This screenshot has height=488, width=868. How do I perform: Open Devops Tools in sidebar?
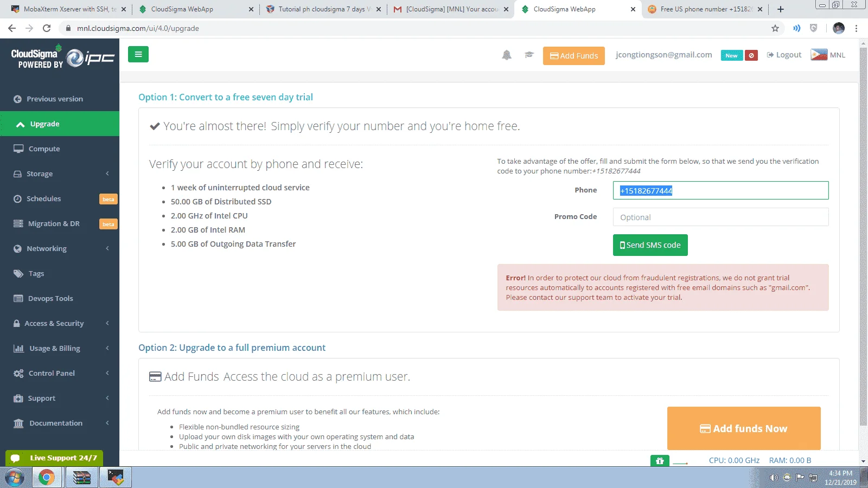pos(60,298)
